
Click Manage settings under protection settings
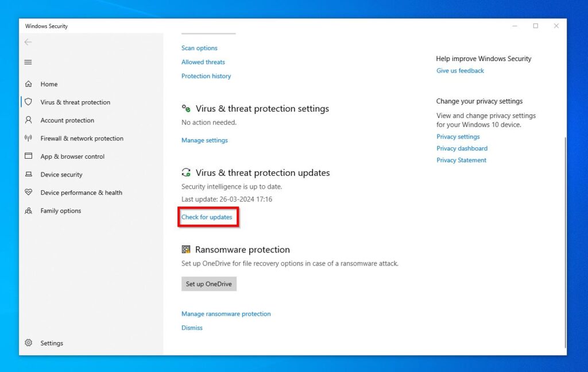204,140
